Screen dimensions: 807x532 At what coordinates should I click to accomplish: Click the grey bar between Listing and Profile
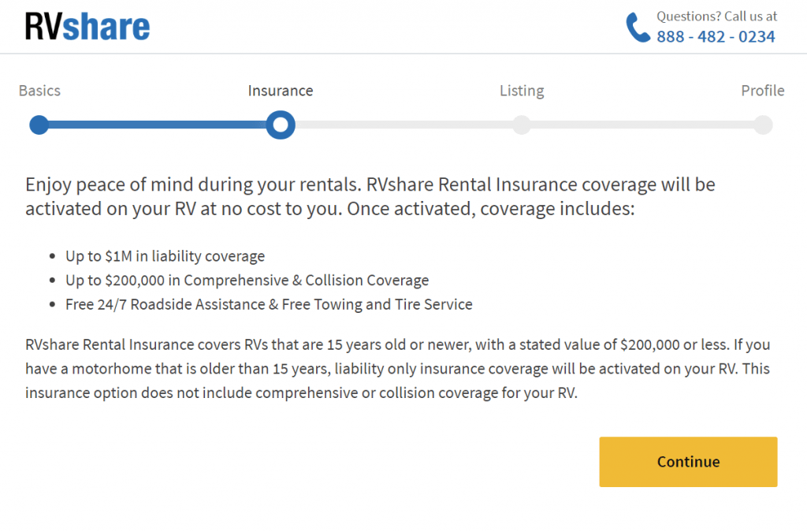642,125
